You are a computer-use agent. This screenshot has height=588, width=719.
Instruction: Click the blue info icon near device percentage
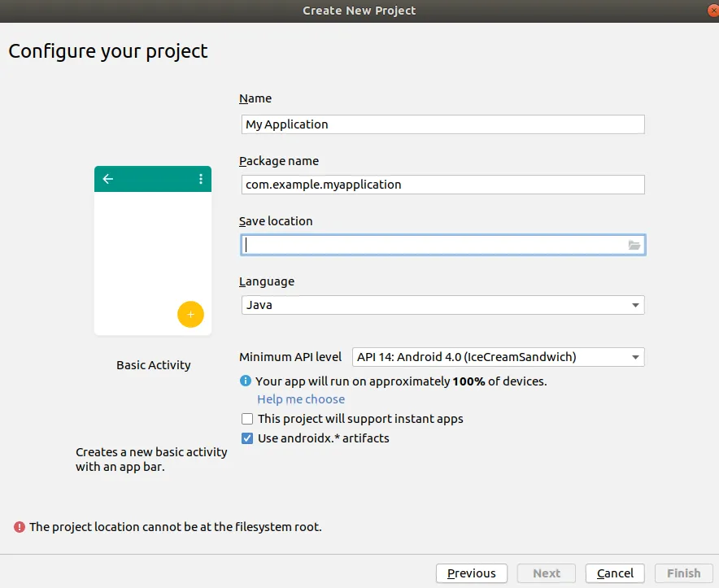(x=246, y=381)
